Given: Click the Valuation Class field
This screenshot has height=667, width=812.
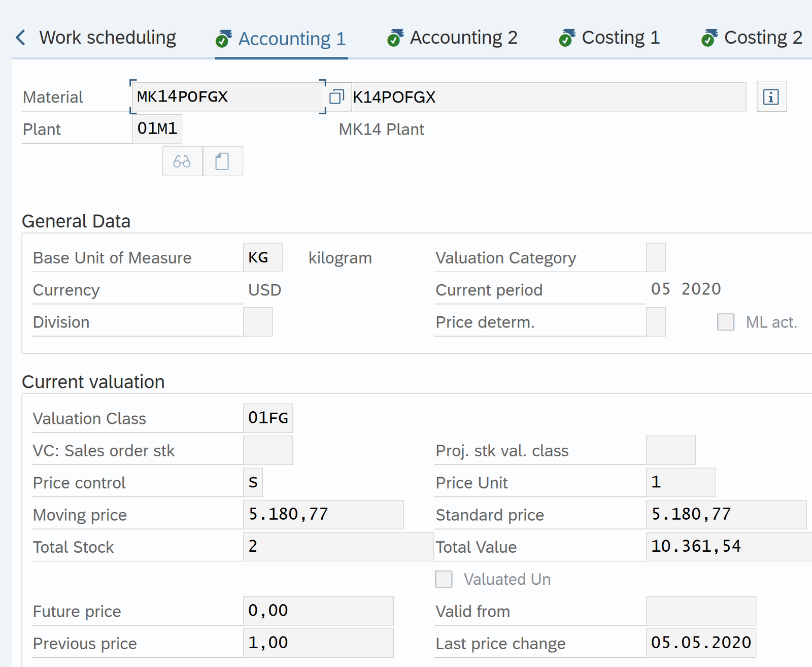Looking at the screenshot, I should (267, 418).
